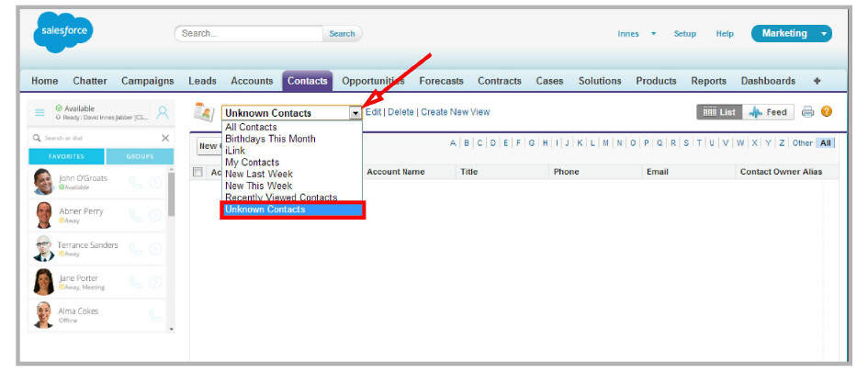The image size is (868, 373).
Task: Call Abner Perry via phone icon
Action: pos(136,215)
